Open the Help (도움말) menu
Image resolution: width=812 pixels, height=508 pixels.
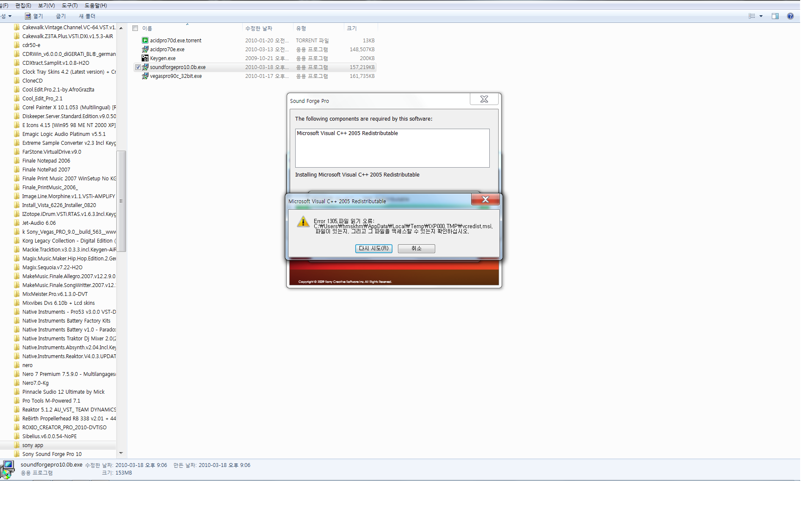(96, 6)
